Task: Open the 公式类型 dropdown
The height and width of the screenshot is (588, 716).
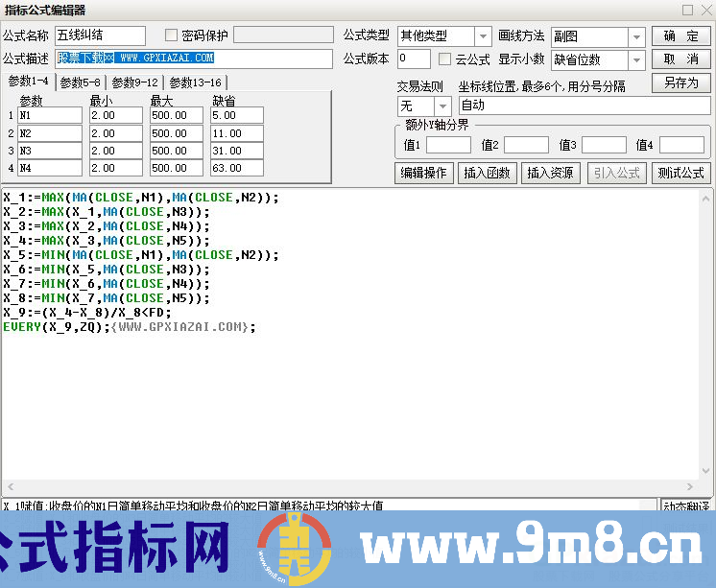Action: tap(483, 36)
